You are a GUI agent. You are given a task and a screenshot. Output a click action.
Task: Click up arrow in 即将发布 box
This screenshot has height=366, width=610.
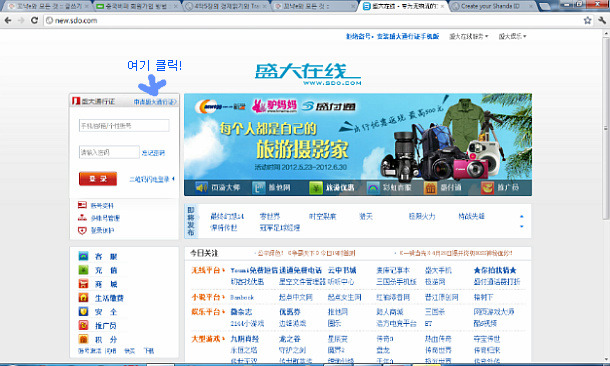coord(522,216)
